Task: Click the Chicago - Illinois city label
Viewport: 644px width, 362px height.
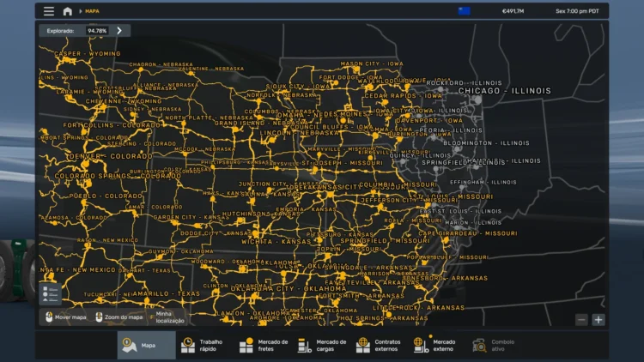Action: pyautogui.click(x=504, y=91)
